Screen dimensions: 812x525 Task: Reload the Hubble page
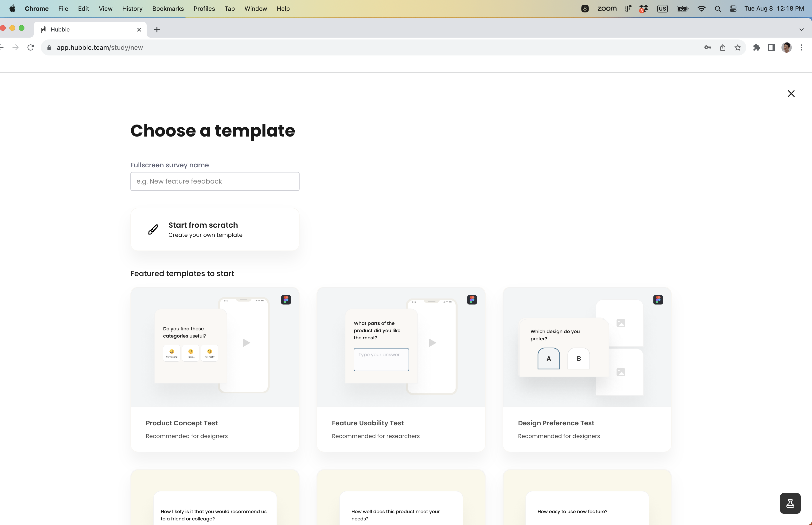coord(31,48)
